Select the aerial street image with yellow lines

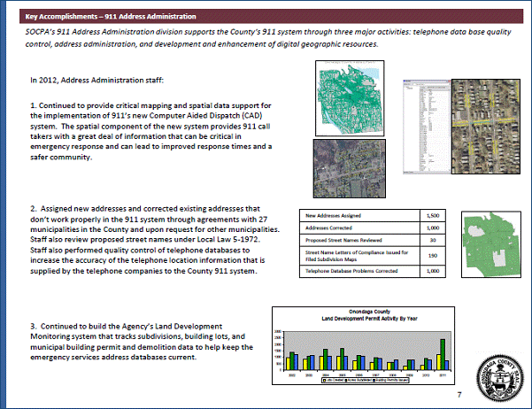[x=485, y=127]
